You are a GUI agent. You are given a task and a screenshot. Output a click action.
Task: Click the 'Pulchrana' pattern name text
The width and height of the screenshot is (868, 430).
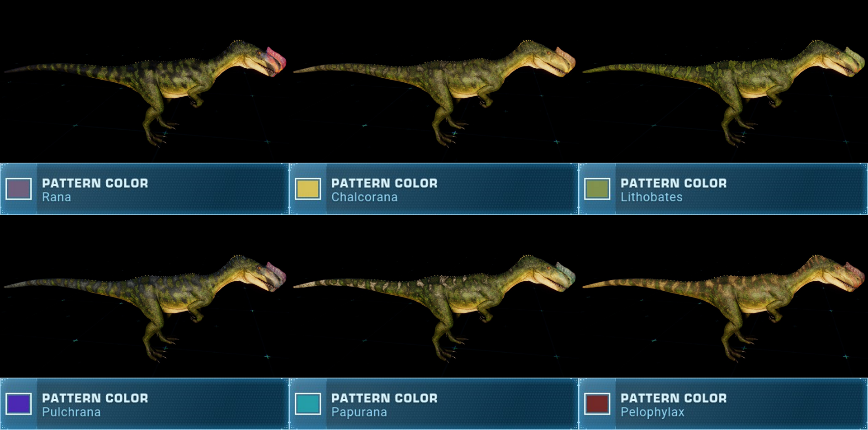pos(71,412)
